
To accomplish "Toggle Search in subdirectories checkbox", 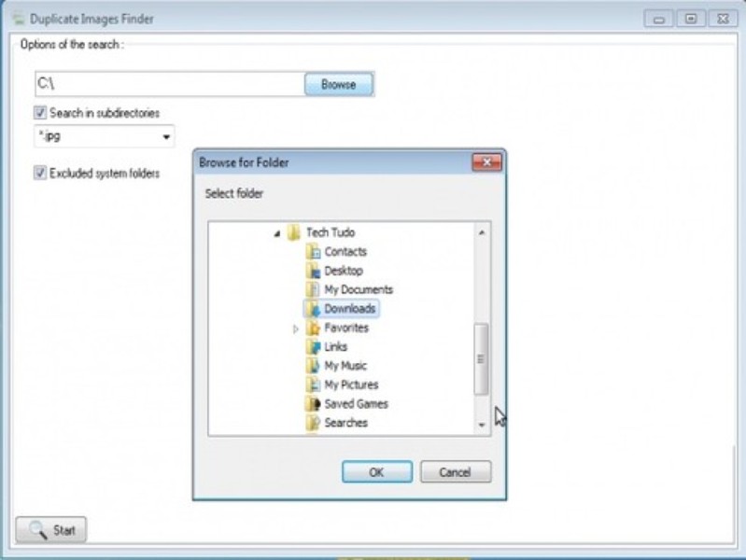I will (x=40, y=113).
